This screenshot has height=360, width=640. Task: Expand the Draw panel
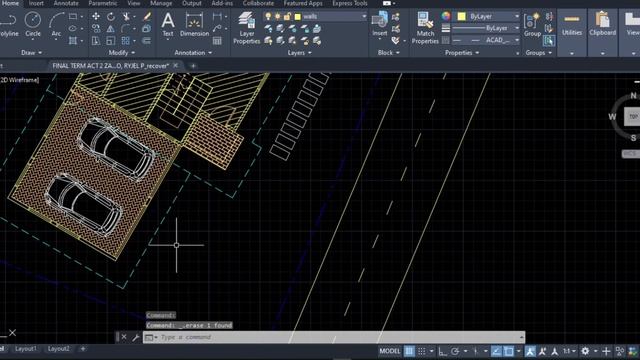point(31,53)
